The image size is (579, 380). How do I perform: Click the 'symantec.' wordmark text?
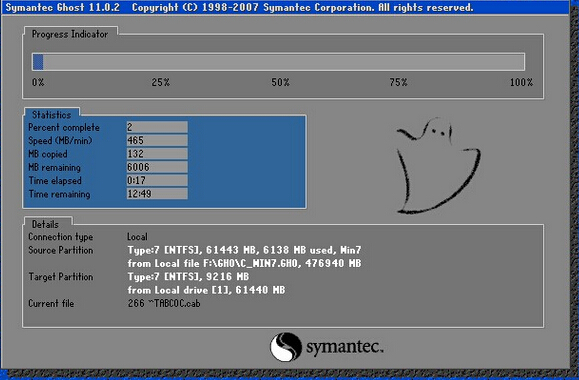click(x=345, y=347)
